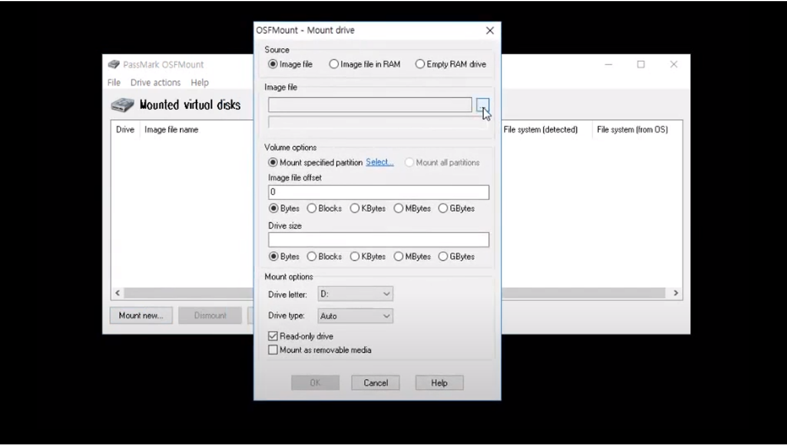Open the File menu in OSFMount
The image size is (789, 446).
point(114,83)
